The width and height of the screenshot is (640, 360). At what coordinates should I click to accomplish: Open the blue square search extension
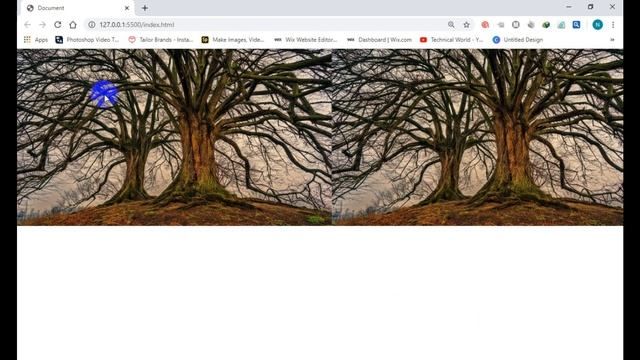tap(576, 25)
